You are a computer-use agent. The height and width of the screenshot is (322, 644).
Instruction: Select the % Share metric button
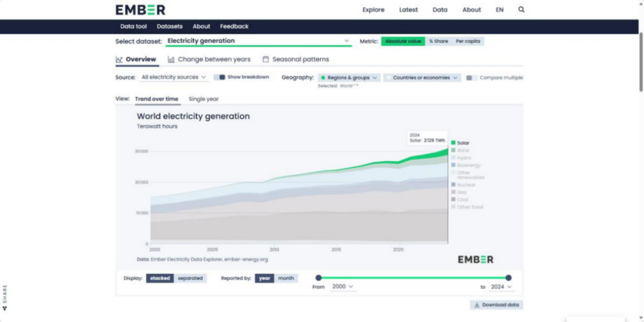point(438,40)
